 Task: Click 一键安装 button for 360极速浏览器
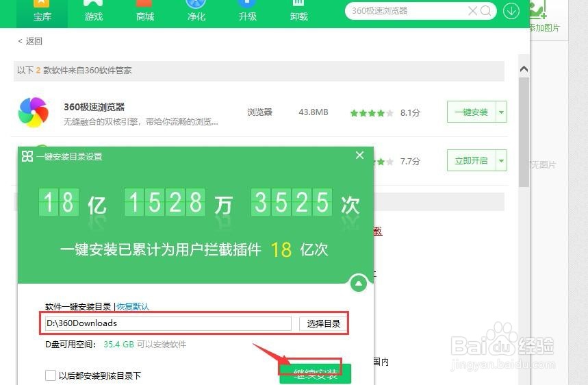coord(472,112)
